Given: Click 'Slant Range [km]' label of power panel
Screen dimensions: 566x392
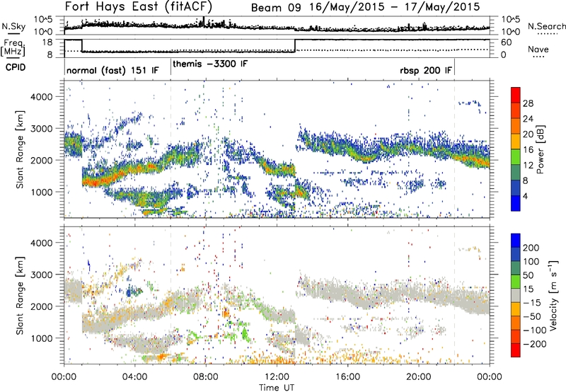Looking at the screenshot, I should coord(20,149).
